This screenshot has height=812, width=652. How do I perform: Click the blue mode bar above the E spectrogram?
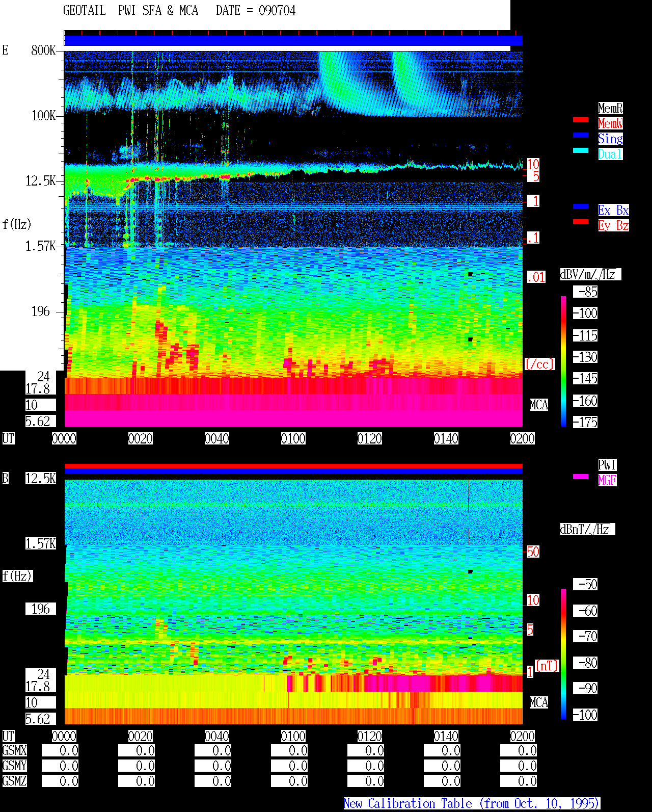coord(293,41)
